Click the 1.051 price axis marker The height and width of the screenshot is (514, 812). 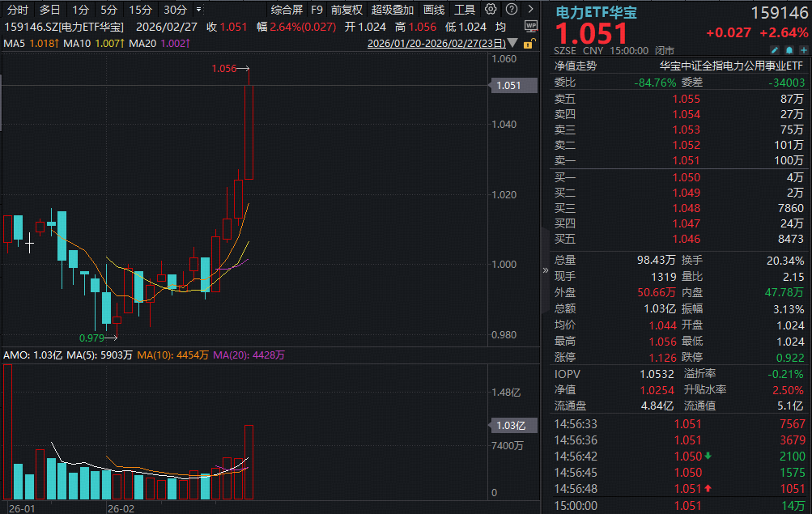[x=508, y=86]
